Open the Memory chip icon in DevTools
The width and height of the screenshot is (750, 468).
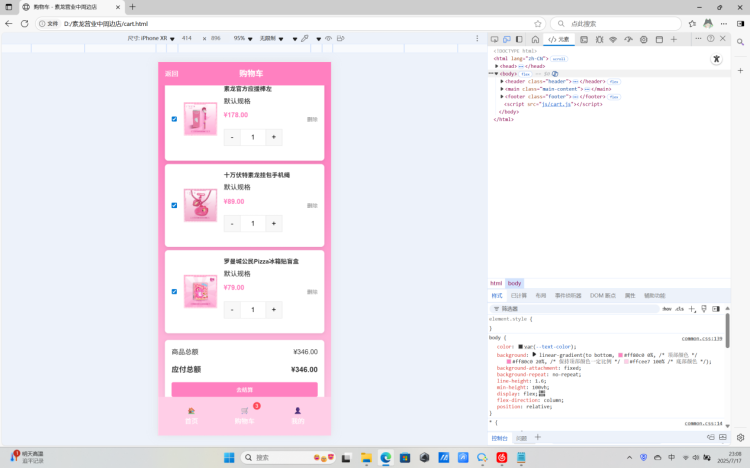644,39
